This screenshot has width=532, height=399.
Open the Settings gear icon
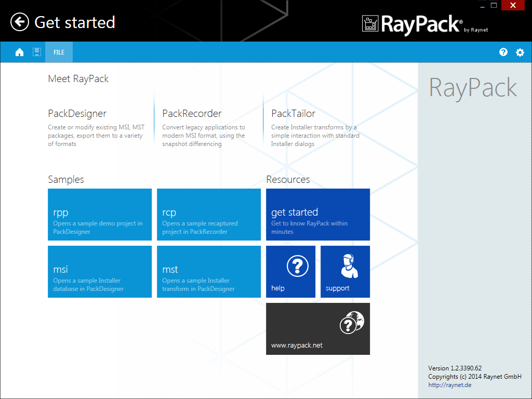[520, 52]
